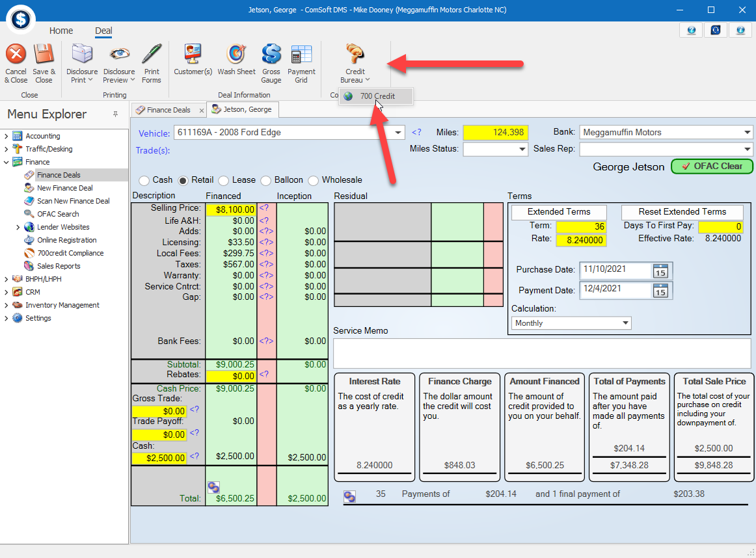
Task: Click the Service Memo text box
Action: [x=542, y=353]
